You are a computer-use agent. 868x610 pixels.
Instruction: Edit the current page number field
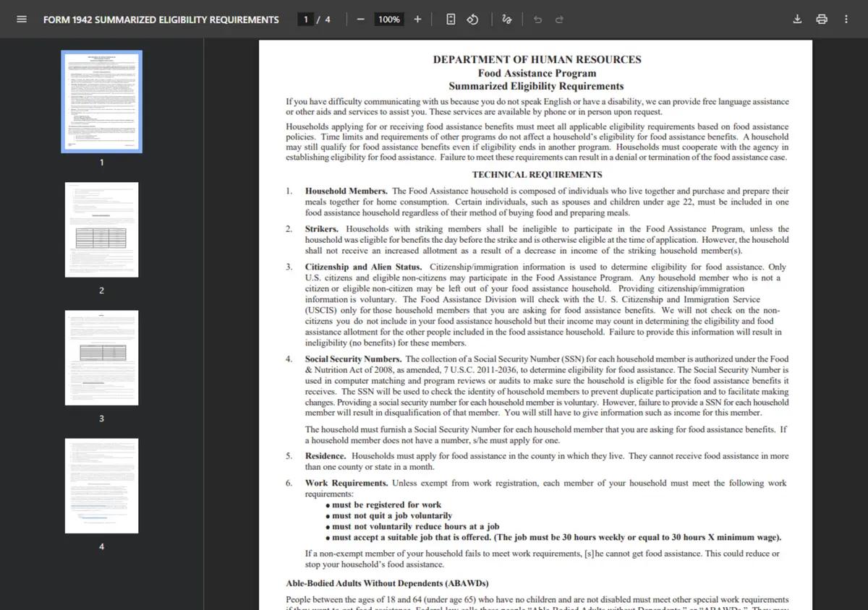(307, 20)
